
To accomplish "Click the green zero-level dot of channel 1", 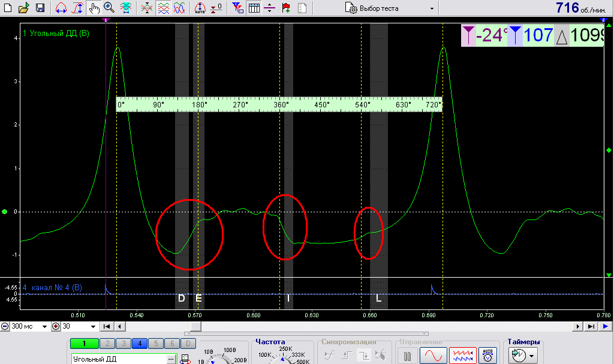I will click(x=5, y=212).
